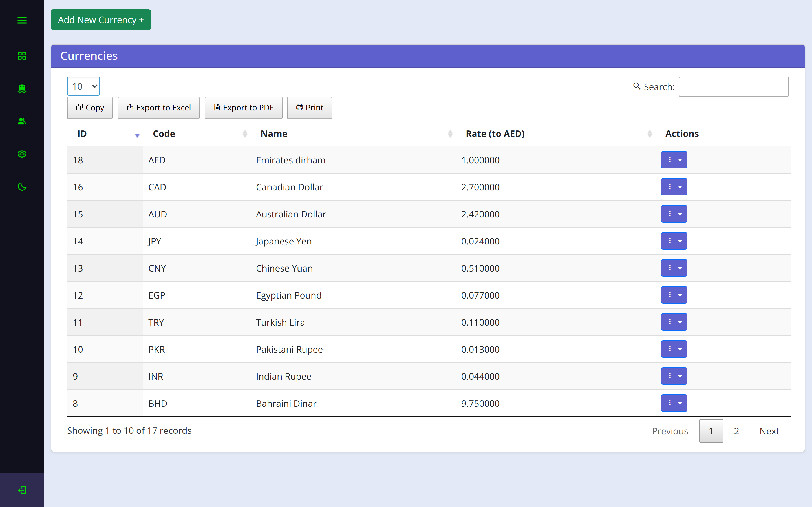Open actions dropdown for AED row
The height and width of the screenshot is (507, 812).
tap(674, 160)
